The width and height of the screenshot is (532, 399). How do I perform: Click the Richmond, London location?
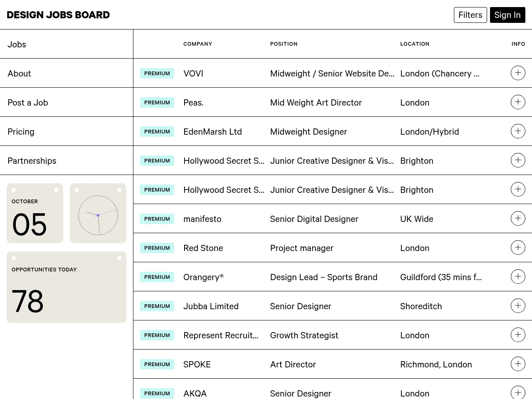[x=436, y=365]
